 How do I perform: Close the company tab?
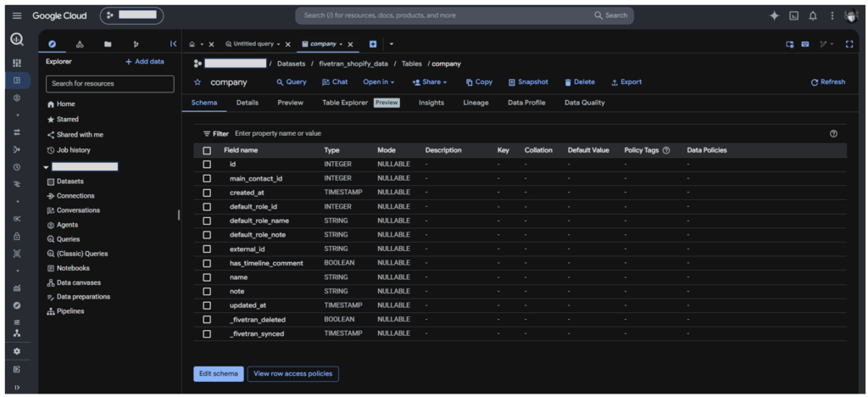pos(350,44)
